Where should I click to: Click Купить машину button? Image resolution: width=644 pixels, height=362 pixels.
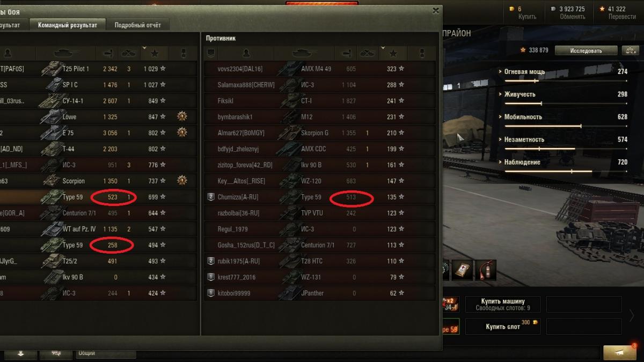click(x=503, y=304)
